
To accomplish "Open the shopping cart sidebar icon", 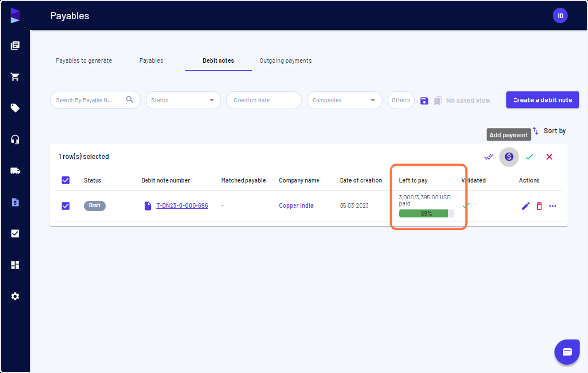I will tap(15, 77).
